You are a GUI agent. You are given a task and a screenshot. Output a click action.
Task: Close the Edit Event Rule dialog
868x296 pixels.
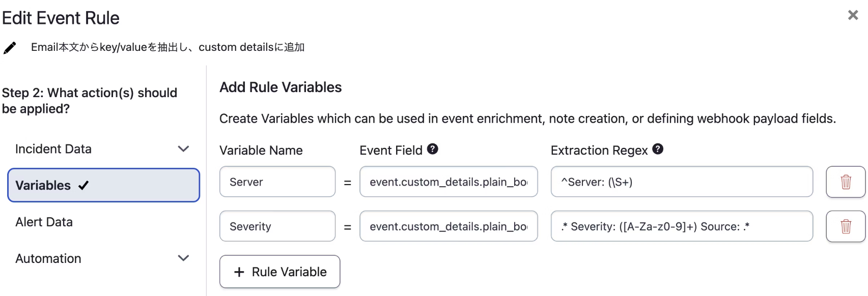click(853, 15)
